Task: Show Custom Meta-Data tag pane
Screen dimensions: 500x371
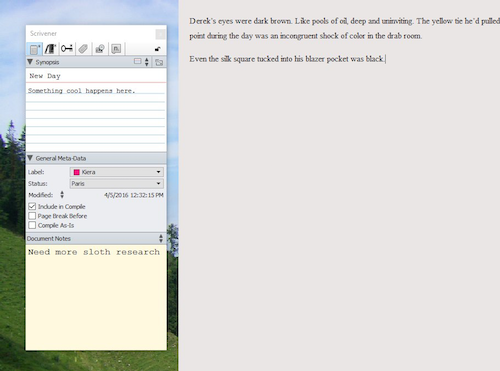Action: coord(83,49)
